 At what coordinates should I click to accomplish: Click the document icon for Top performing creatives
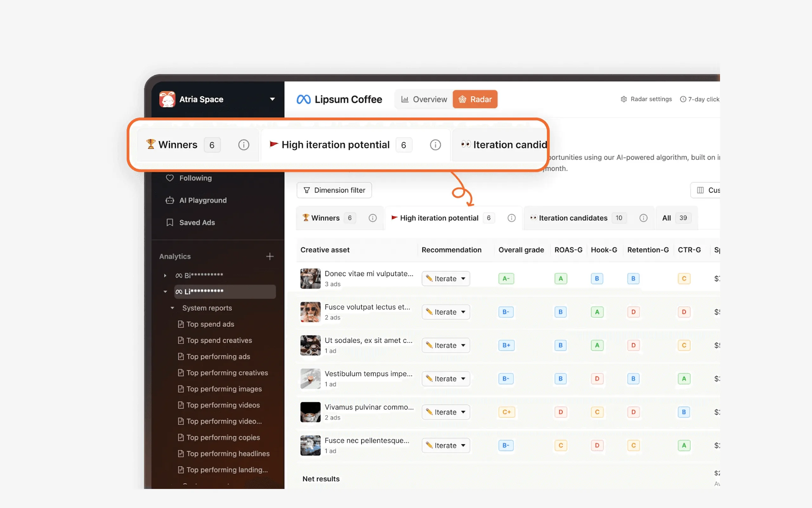(181, 373)
